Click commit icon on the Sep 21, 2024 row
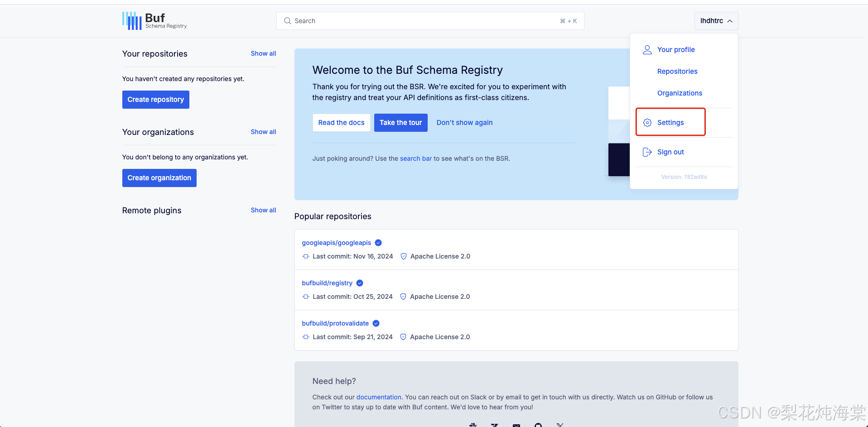 point(306,337)
